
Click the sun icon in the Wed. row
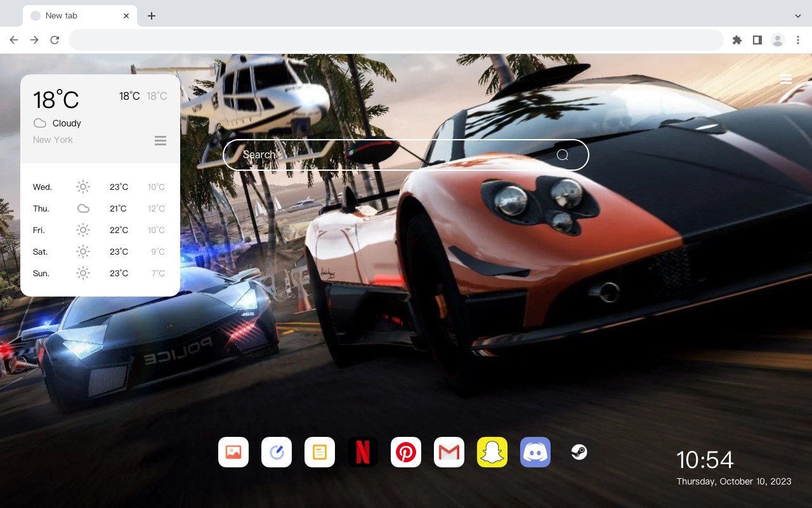coord(83,187)
